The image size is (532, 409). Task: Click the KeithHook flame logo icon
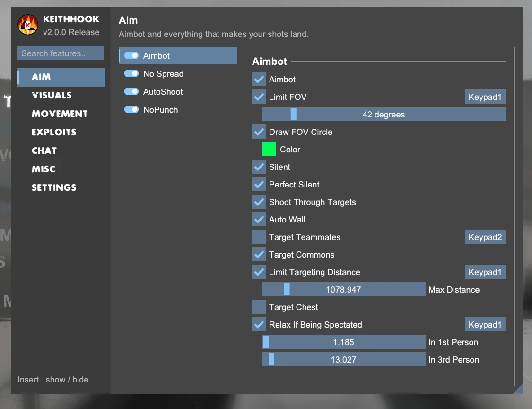coord(28,25)
